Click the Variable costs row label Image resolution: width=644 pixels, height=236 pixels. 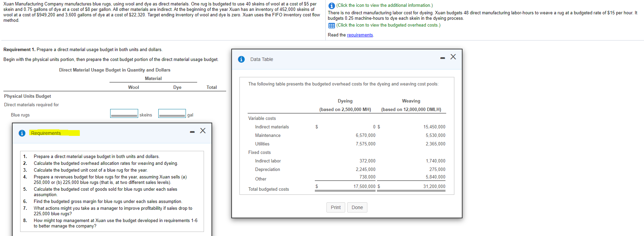262,119
